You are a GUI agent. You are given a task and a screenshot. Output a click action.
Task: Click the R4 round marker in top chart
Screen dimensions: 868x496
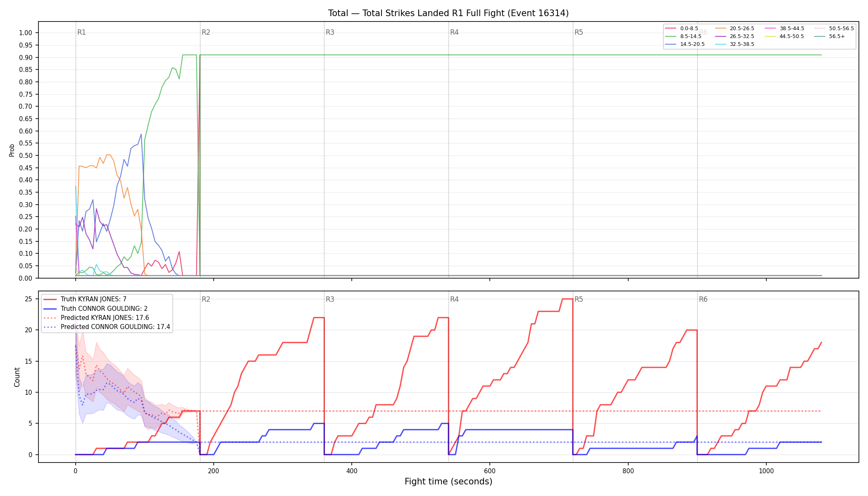[x=454, y=32]
